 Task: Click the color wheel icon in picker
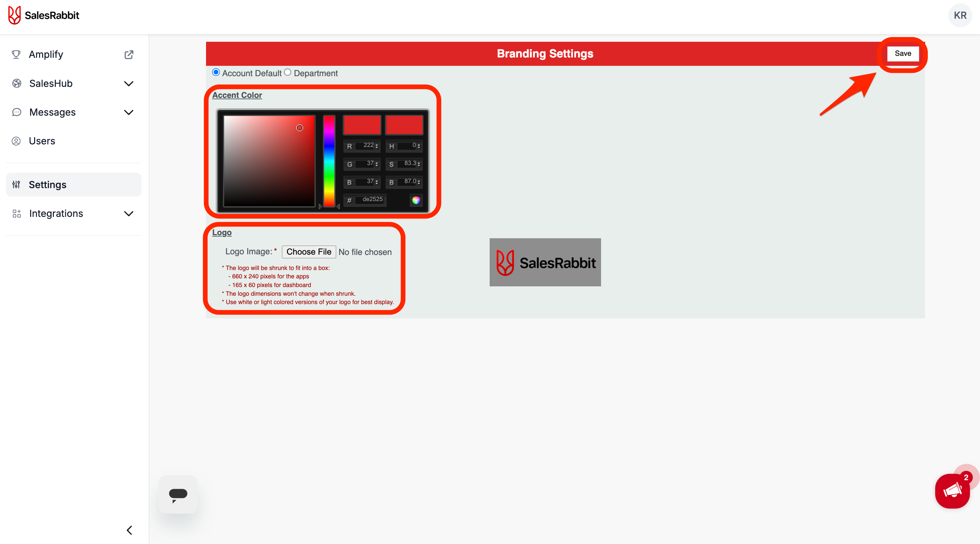coord(416,200)
